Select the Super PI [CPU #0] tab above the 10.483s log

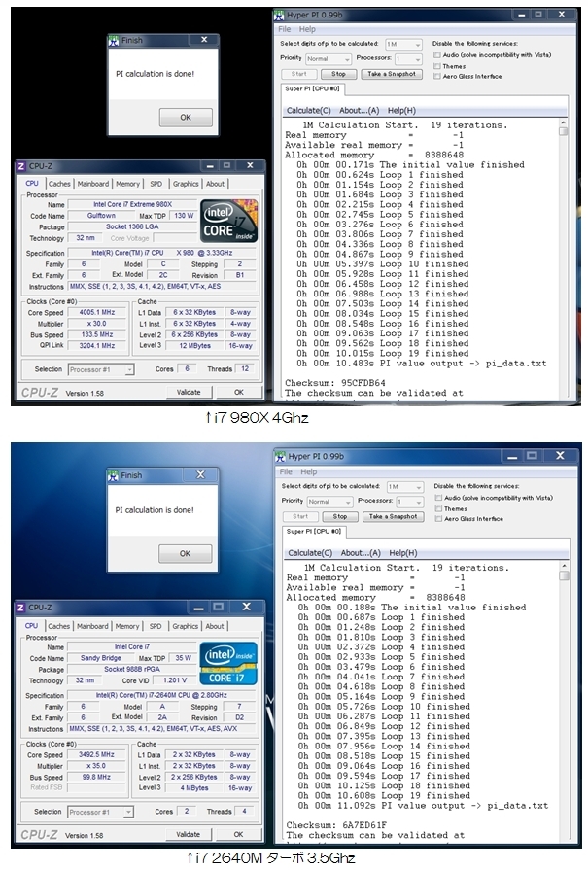coord(312,88)
